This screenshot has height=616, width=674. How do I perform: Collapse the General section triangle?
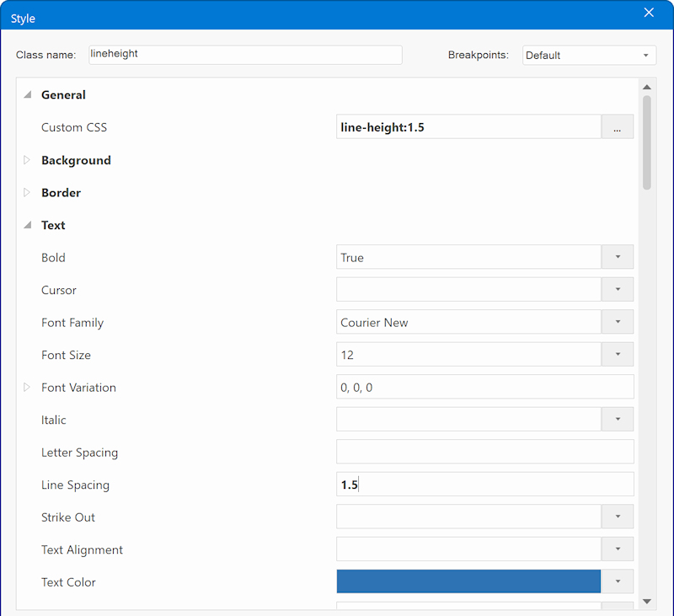tap(27, 95)
